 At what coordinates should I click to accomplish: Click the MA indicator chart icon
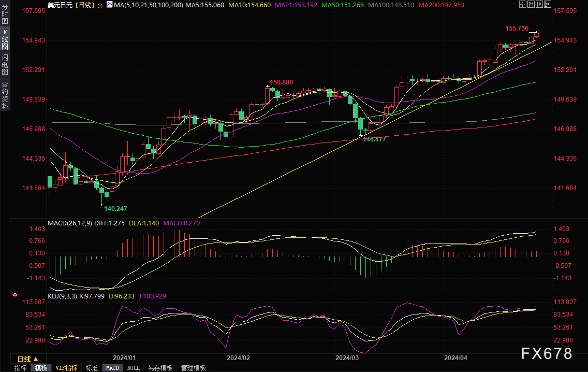(109, 5)
